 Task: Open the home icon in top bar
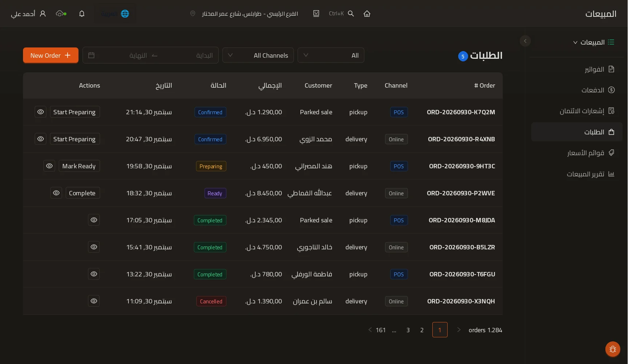pos(367,14)
